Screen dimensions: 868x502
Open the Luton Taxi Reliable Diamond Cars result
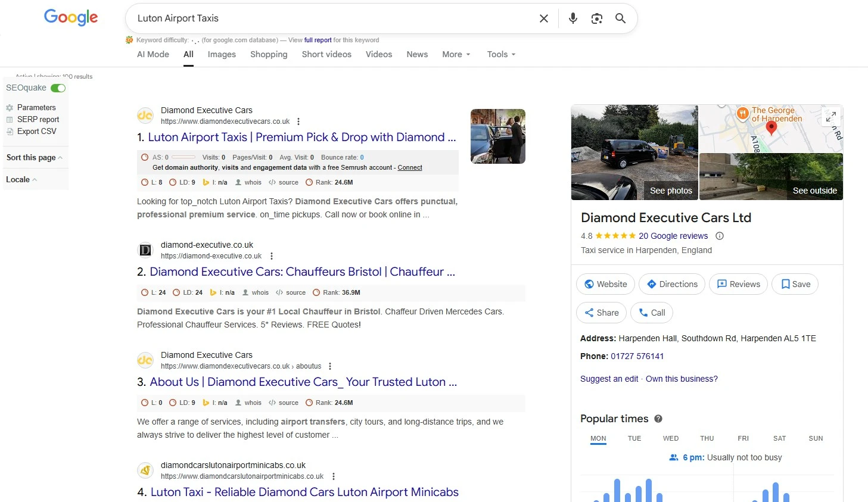304,492
